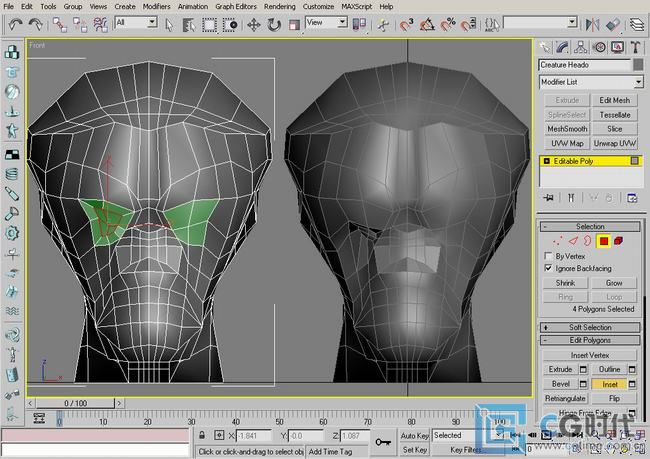Click the Grow selection button
This screenshot has height=459, width=650.
(x=614, y=283)
